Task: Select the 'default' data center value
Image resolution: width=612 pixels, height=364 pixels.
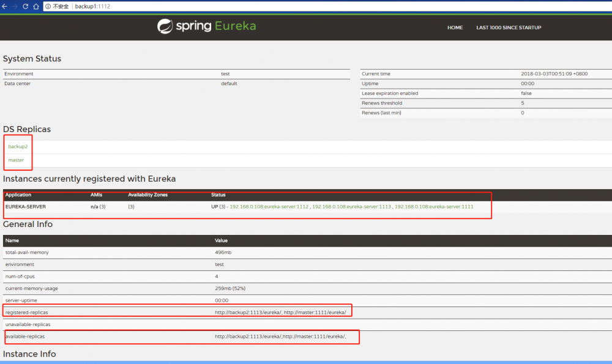Action: (x=229, y=83)
